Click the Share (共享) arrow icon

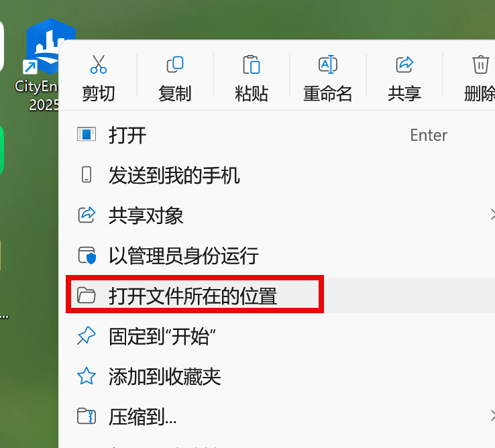(404, 64)
